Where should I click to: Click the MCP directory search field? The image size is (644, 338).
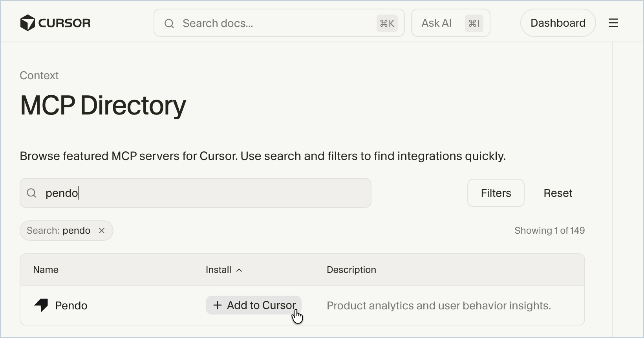(196, 193)
